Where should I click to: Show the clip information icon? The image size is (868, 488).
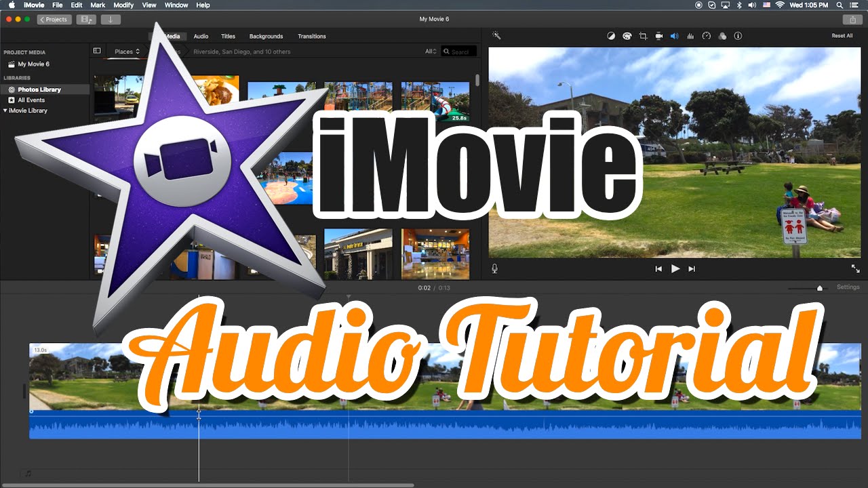(738, 36)
